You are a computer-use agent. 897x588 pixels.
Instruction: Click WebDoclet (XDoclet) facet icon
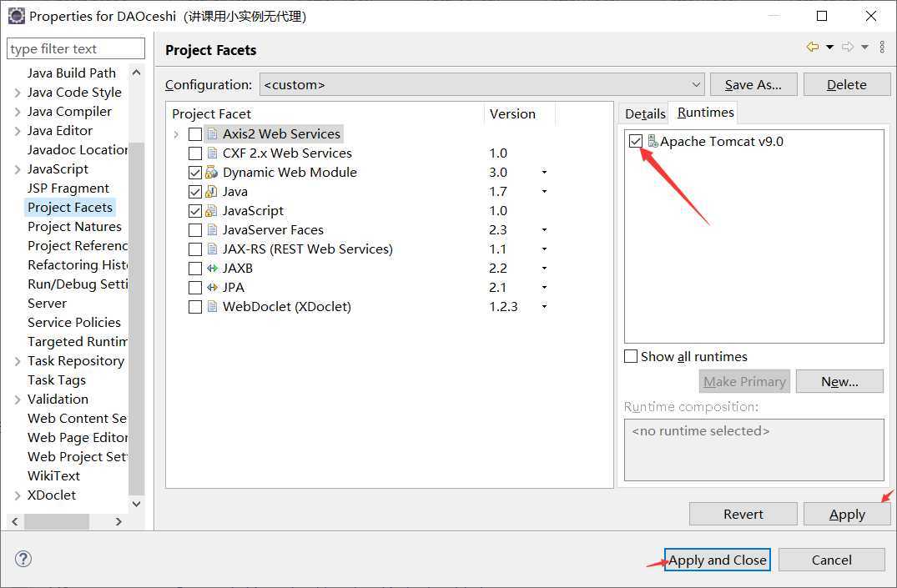(212, 307)
